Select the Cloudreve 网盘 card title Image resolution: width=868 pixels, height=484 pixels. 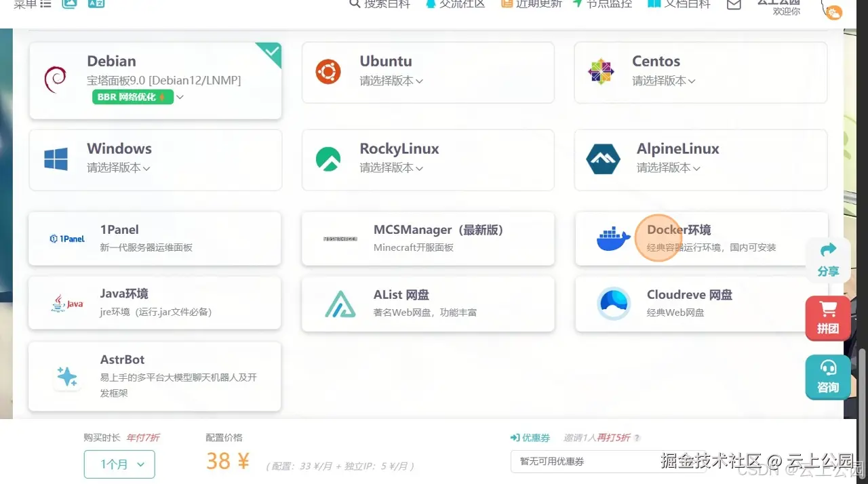(690, 295)
